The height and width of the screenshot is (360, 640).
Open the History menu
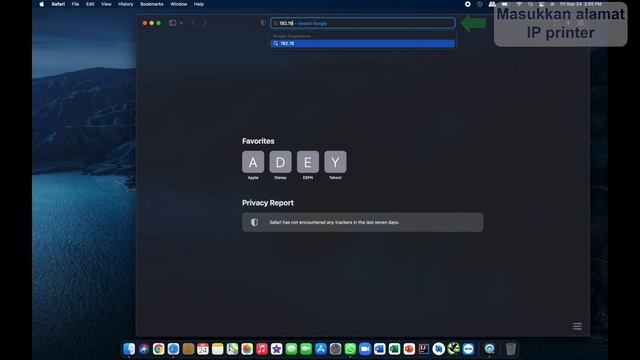point(126,4)
